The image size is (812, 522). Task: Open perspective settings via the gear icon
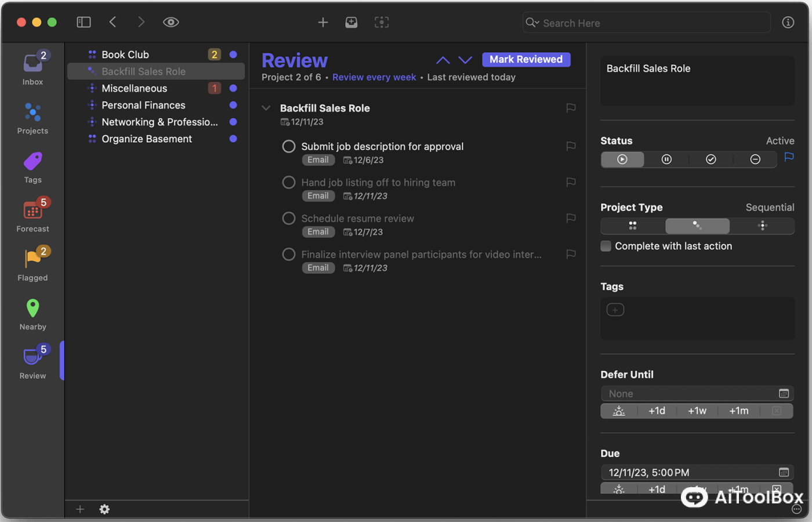point(104,509)
